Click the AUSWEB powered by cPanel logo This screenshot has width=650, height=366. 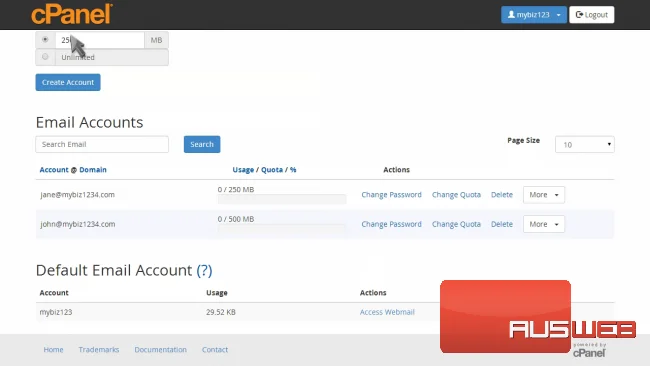pos(538,318)
